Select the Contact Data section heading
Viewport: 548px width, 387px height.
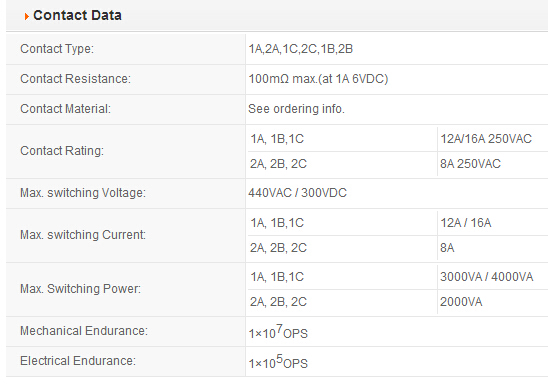[77, 15]
